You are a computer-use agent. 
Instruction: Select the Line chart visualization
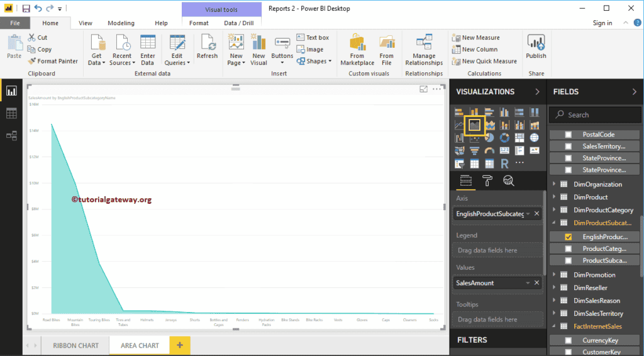pos(459,125)
